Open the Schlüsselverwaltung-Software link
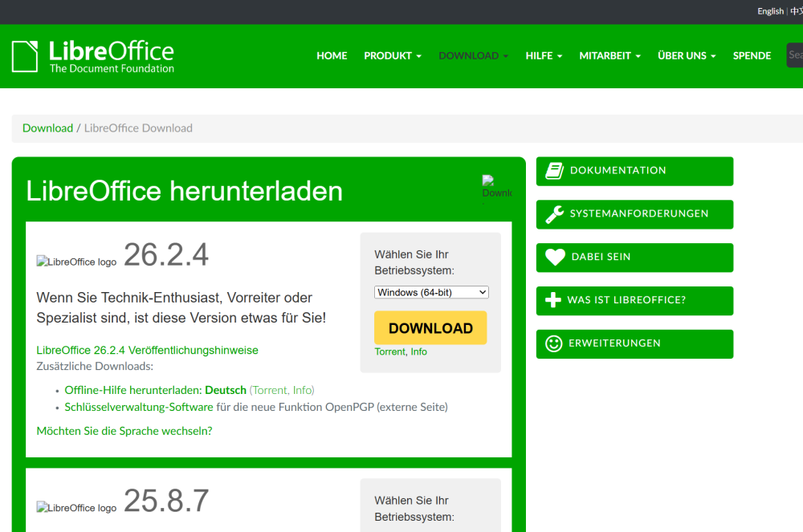803x532 pixels. [x=139, y=407]
